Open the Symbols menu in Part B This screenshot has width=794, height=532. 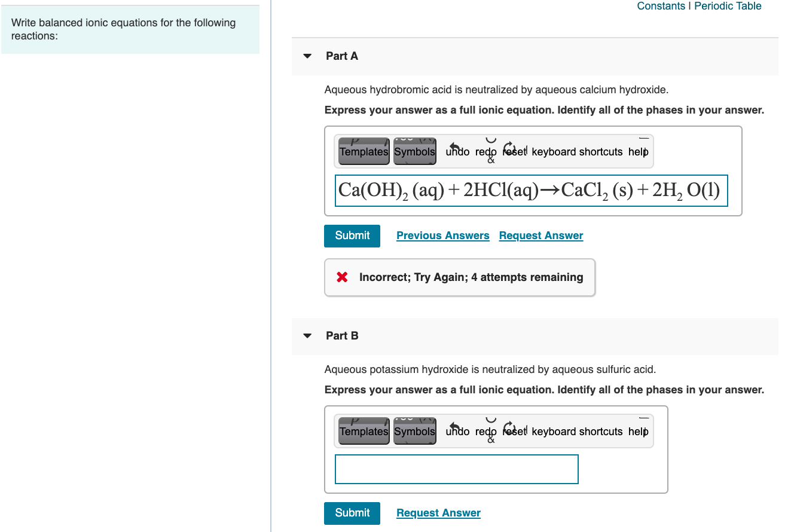(x=415, y=431)
